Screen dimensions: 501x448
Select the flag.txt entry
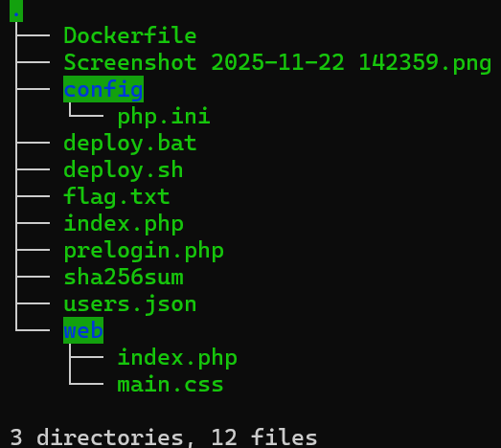tap(117, 197)
